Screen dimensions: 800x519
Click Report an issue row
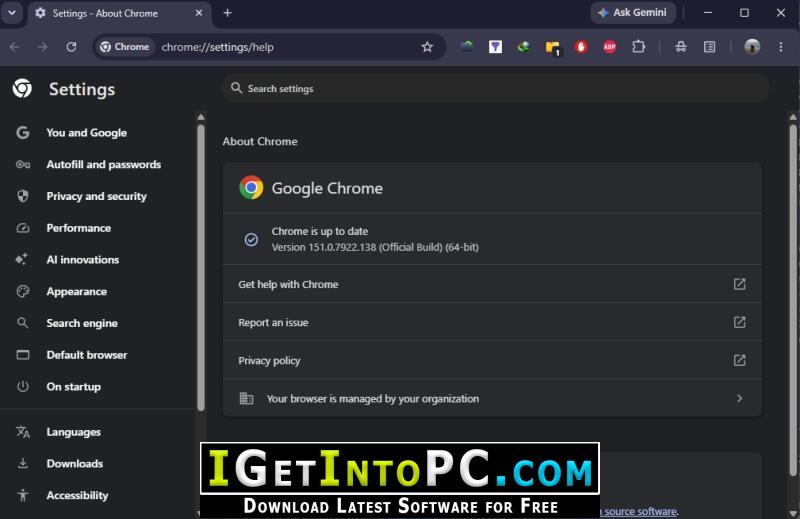point(492,322)
